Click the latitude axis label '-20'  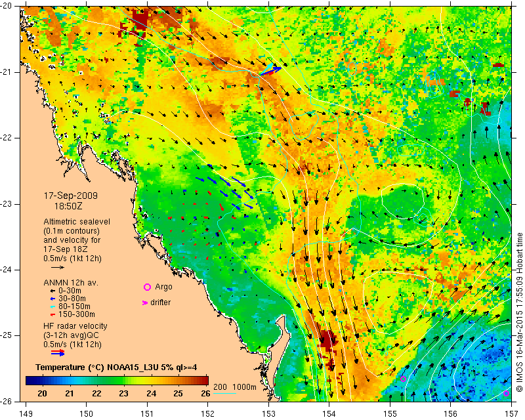6,6
